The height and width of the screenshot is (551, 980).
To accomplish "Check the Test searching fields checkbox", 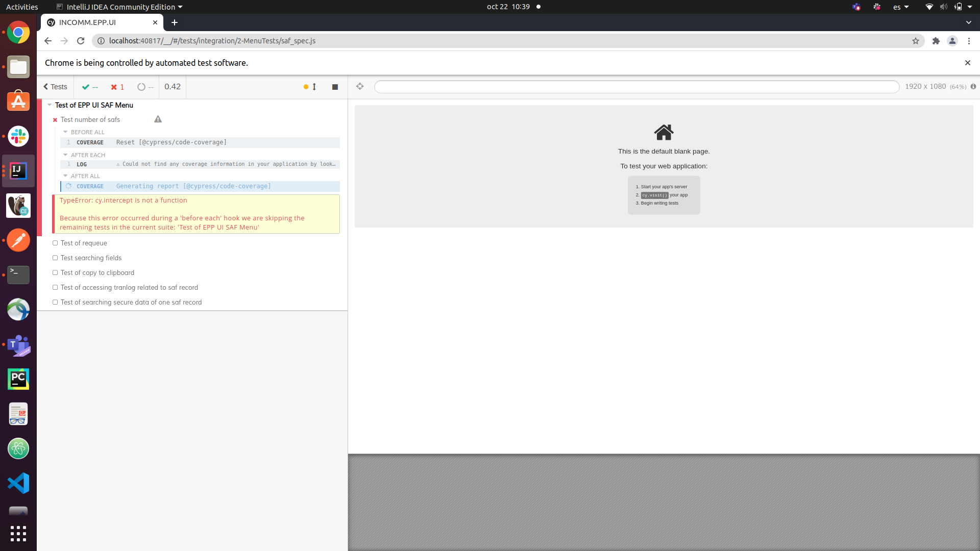I will pyautogui.click(x=55, y=258).
